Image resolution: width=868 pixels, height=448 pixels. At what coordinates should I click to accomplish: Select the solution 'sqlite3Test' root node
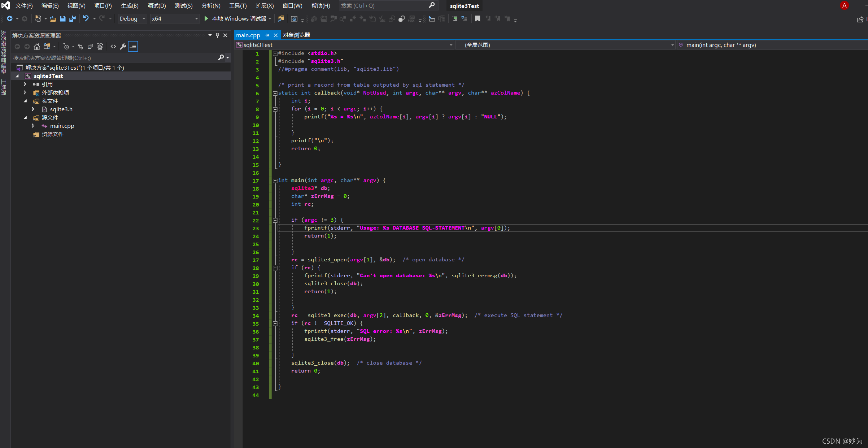pyautogui.click(x=75, y=68)
